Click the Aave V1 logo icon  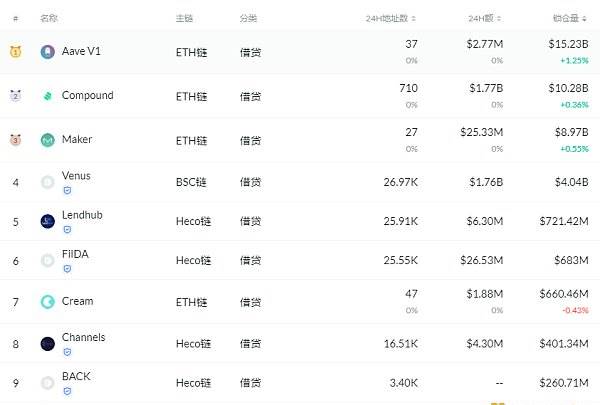pyautogui.click(x=47, y=51)
